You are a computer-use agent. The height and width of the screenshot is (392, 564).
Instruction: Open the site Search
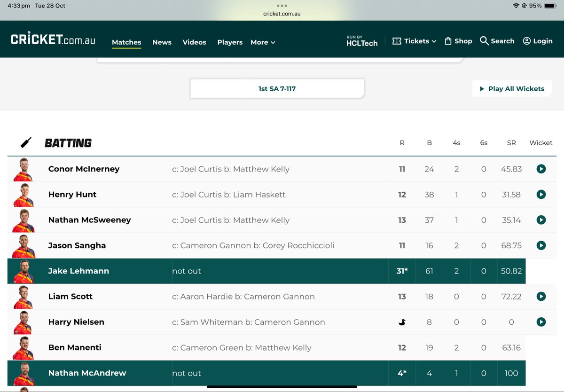[x=497, y=41]
